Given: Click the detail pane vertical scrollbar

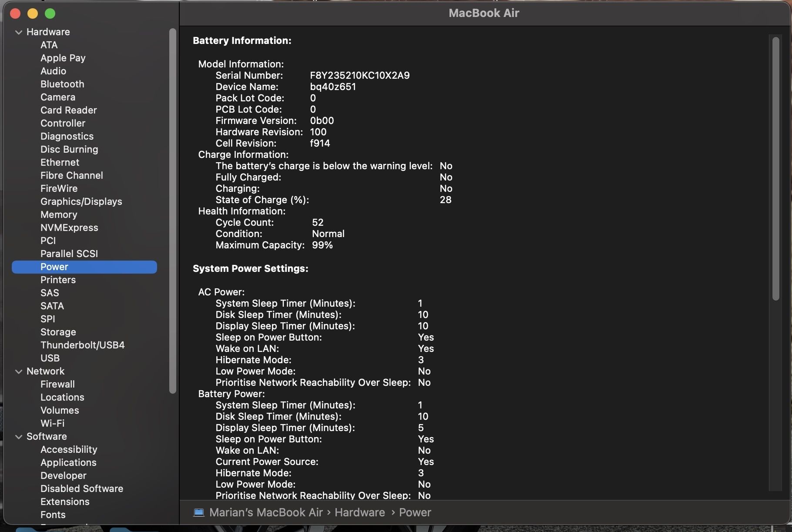Looking at the screenshot, I should pyautogui.click(x=775, y=169).
